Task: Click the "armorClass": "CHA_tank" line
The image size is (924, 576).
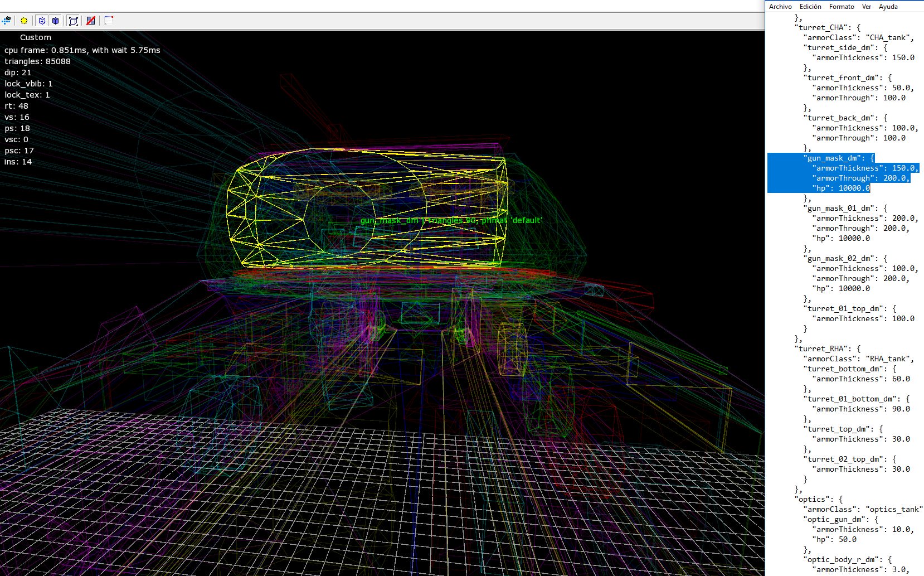Action: [859, 37]
